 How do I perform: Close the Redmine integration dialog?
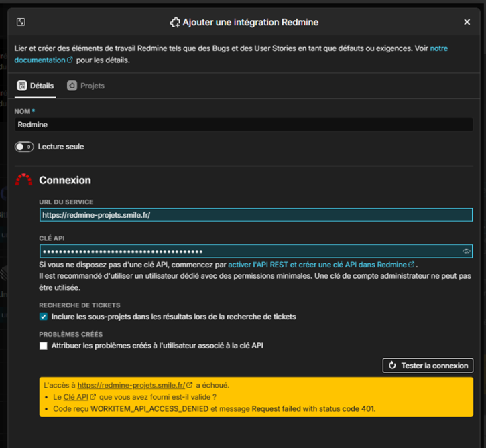[467, 22]
